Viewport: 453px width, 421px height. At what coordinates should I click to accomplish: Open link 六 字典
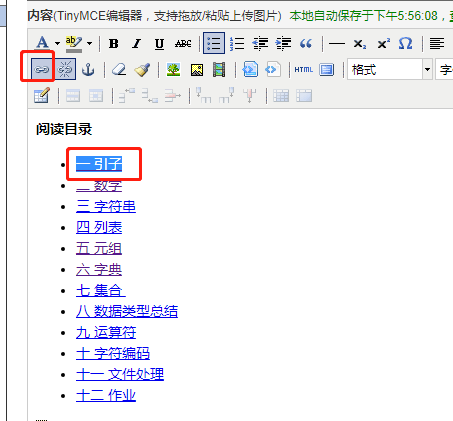pos(99,269)
